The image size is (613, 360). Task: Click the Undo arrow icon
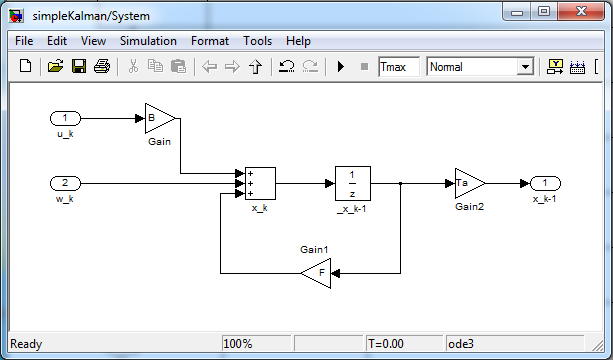[x=286, y=66]
